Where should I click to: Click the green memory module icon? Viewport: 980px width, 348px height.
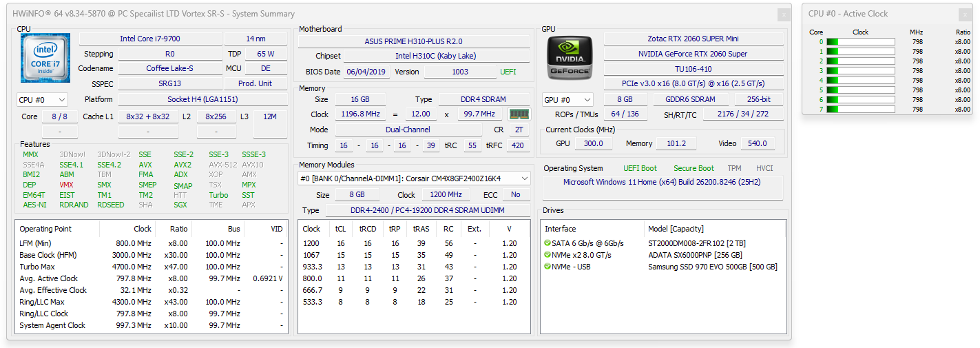(519, 114)
